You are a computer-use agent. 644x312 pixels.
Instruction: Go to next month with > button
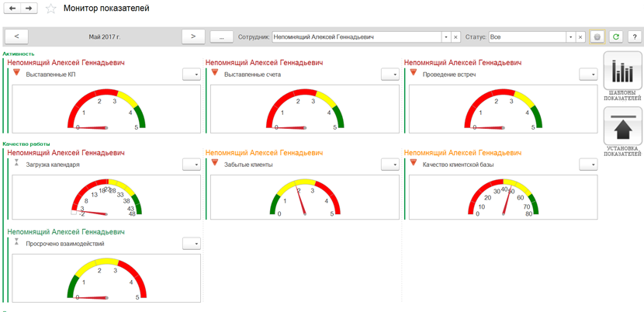pos(193,36)
